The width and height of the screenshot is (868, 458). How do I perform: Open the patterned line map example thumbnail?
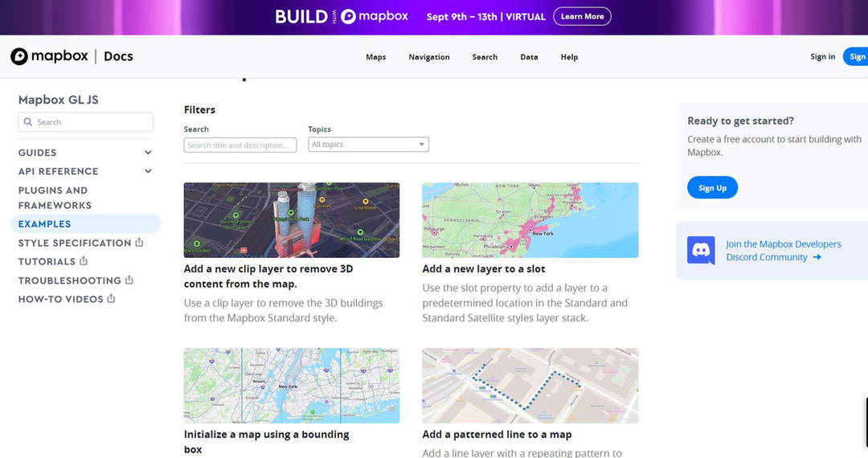[530, 386]
